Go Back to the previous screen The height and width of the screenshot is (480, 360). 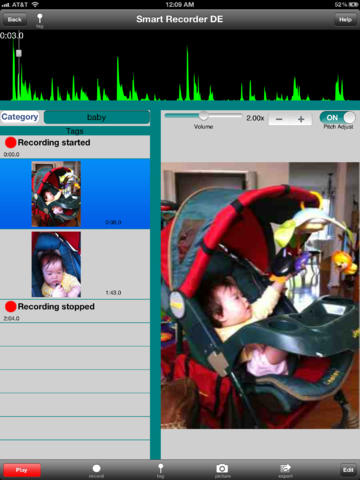[x=14, y=19]
